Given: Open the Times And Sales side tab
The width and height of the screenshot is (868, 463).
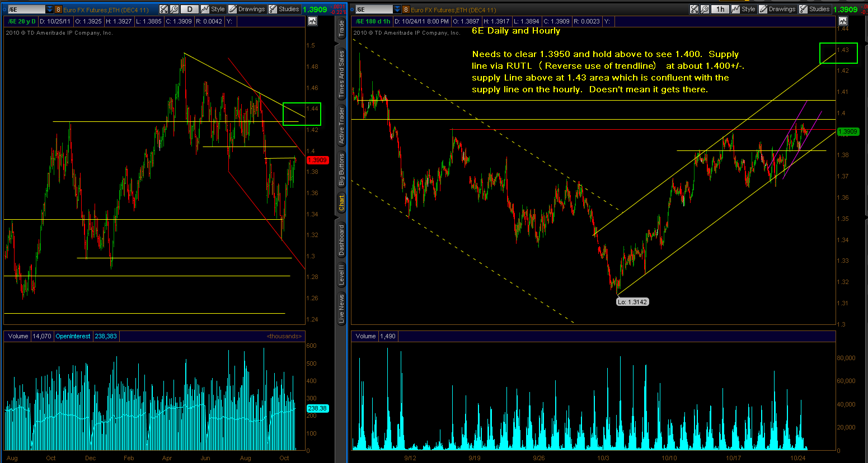Looking at the screenshot, I should coord(341,74).
